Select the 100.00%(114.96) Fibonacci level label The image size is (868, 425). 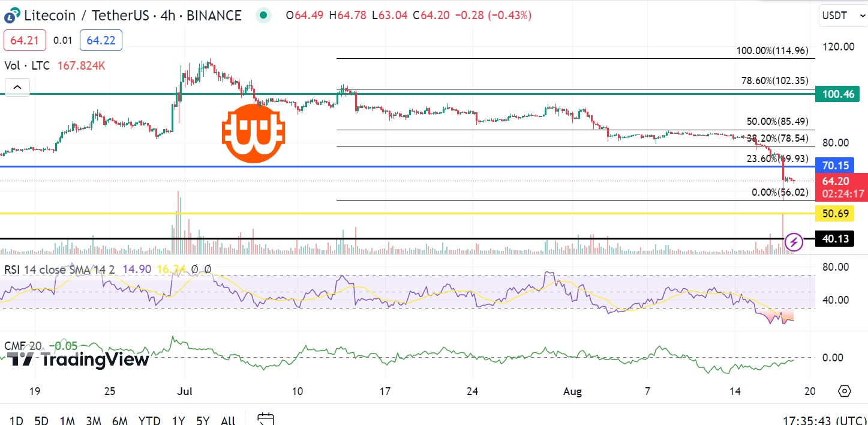(x=773, y=51)
